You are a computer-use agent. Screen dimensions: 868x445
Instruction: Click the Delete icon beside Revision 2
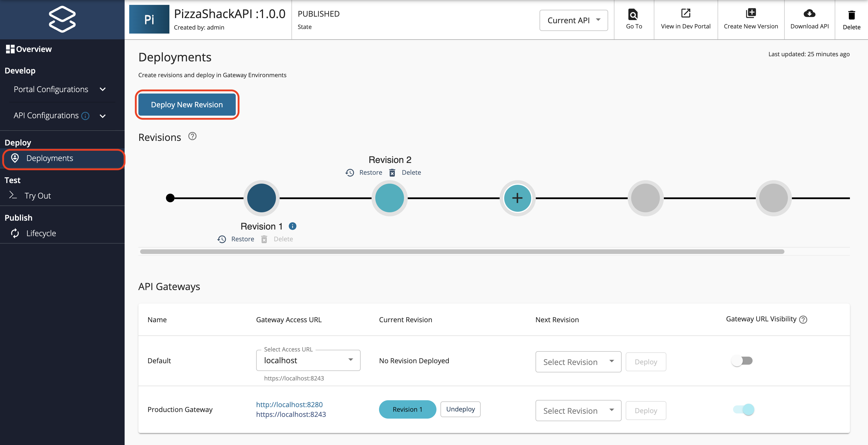[392, 172]
